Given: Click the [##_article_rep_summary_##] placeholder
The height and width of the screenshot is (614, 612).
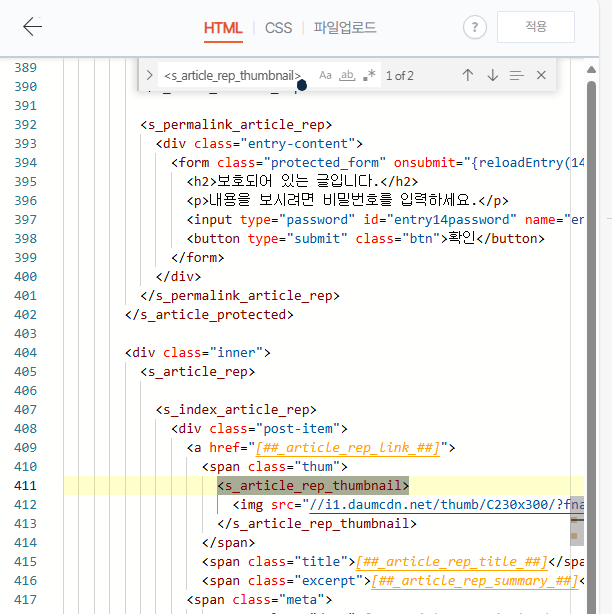Looking at the screenshot, I should point(475,581).
